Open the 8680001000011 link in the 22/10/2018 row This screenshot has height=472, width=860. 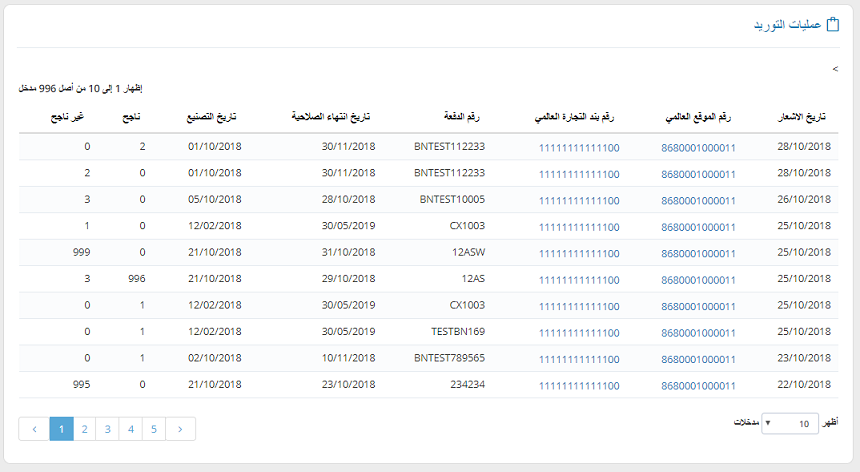pos(698,384)
